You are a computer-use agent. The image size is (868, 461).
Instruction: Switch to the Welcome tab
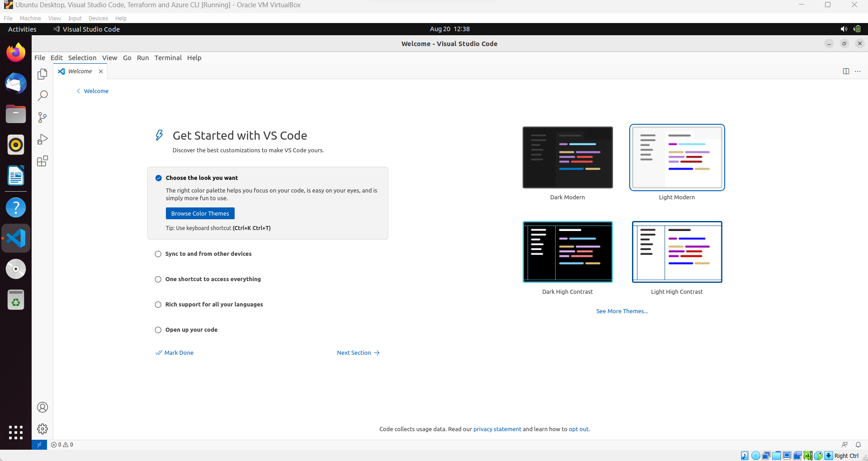coord(80,71)
